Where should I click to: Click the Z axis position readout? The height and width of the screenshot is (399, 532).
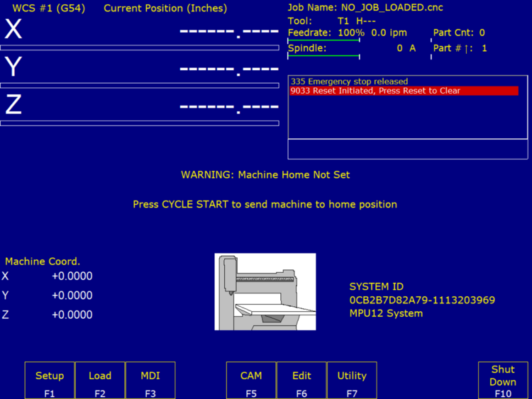tap(228, 107)
